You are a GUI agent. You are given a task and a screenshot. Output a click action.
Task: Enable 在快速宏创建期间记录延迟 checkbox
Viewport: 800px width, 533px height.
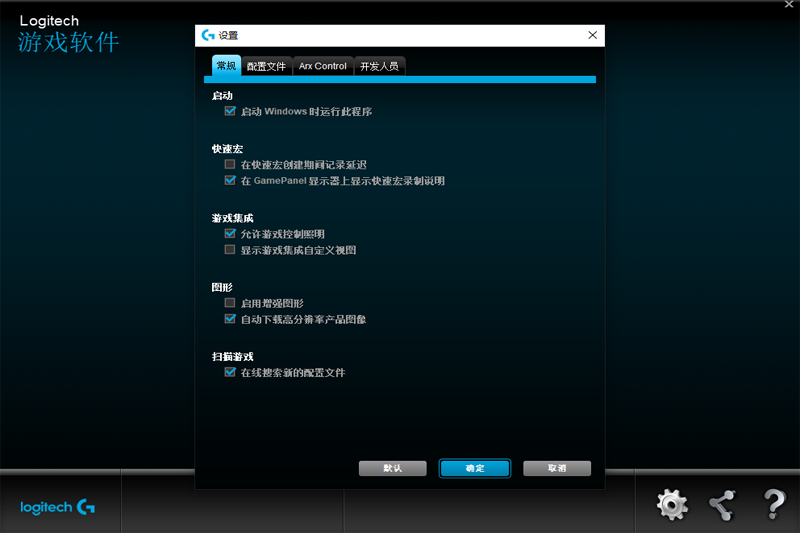click(x=230, y=164)
